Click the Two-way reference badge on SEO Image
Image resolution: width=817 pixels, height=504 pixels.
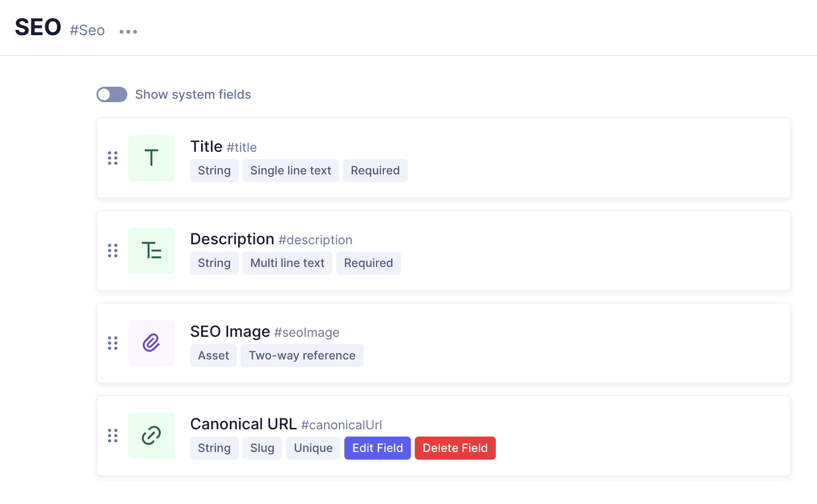(302, 355)
